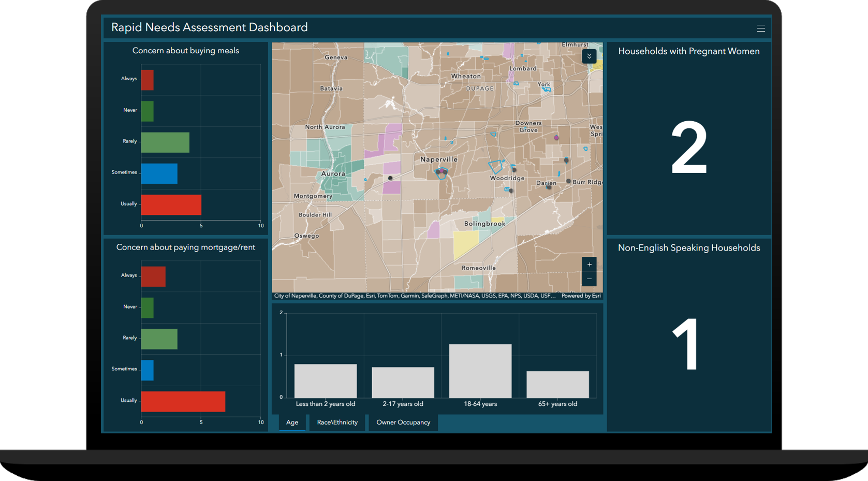868x481 pixels.
Task: Zoom out on the map with the minus button
Action: (x=589, y=279)
